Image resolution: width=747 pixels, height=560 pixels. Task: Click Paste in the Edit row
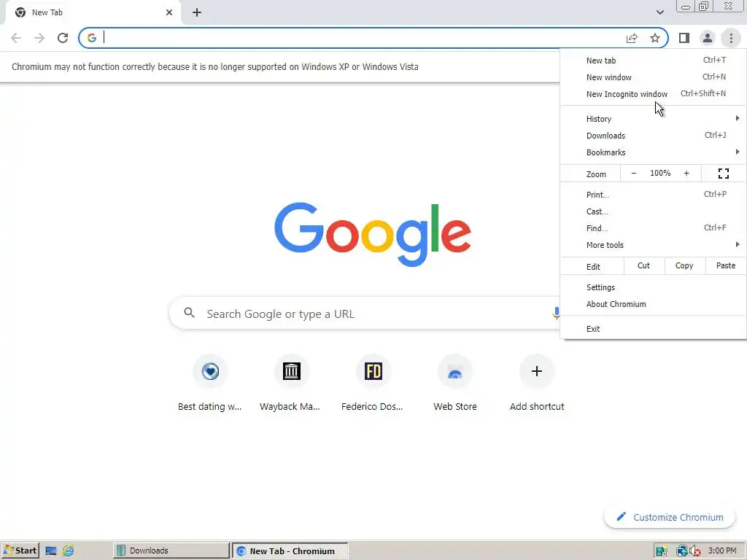[726, 265]
